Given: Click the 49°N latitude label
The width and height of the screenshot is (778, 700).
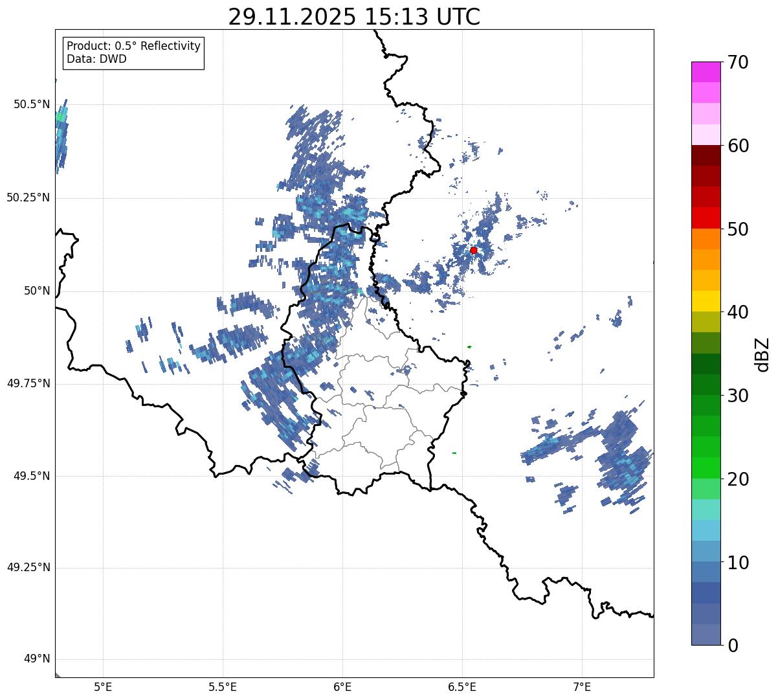Looking at the screenshot, I should point(37,659).
